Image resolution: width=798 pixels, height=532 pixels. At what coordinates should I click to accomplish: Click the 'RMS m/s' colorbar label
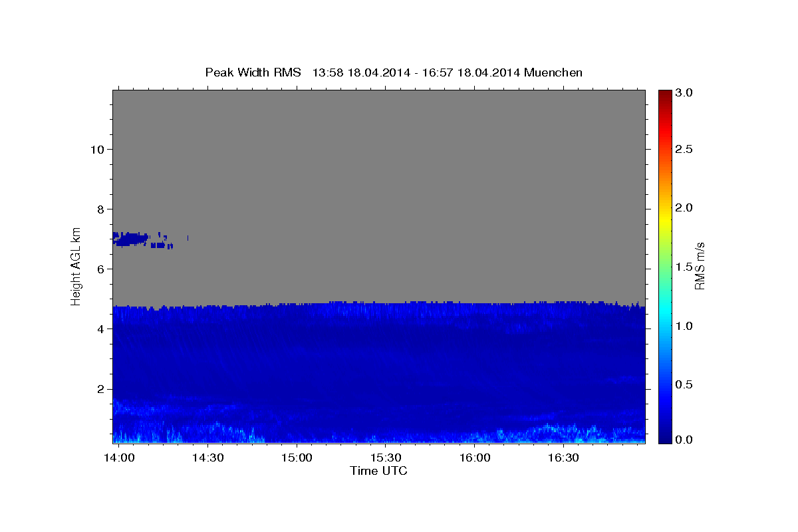699,266
